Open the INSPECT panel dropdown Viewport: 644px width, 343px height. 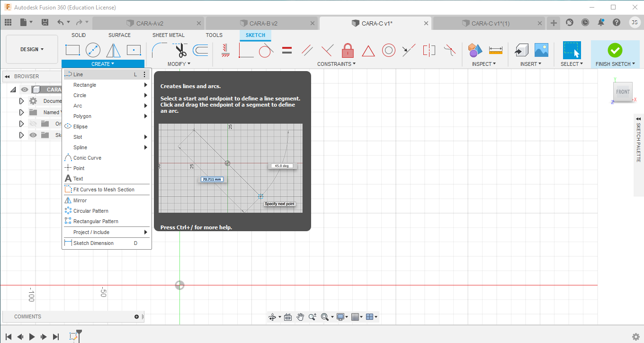[x=484, y=64]
